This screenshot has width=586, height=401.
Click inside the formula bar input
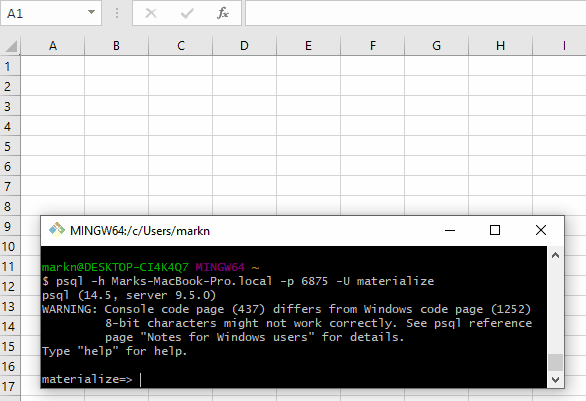point(416,13)
